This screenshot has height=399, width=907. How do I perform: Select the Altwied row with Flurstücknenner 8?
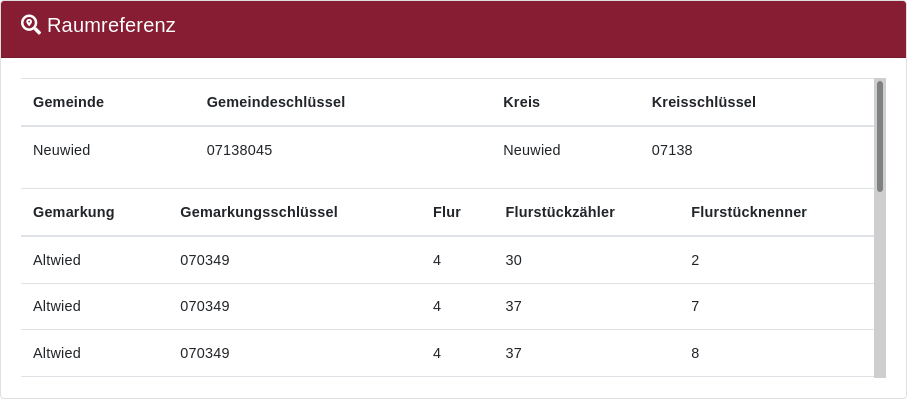[x=447, y=353]
